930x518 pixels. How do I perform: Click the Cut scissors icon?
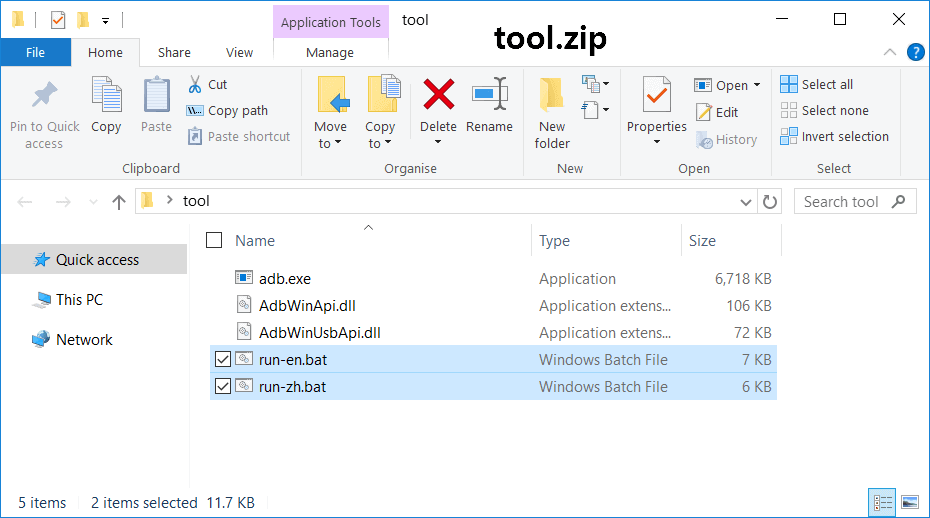[195, 85]
